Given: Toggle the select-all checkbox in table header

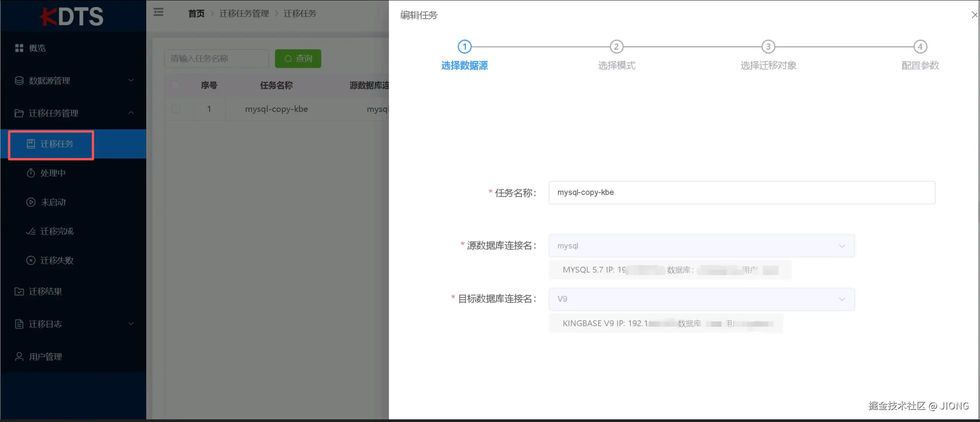Looking at the screenshot, I should pos(175,85).
